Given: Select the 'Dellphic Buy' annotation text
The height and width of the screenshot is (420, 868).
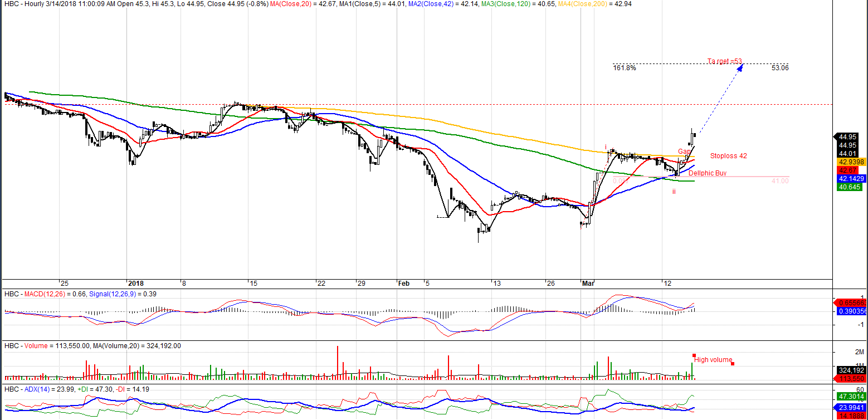Looking at the screenshot, I should point(708,173).
